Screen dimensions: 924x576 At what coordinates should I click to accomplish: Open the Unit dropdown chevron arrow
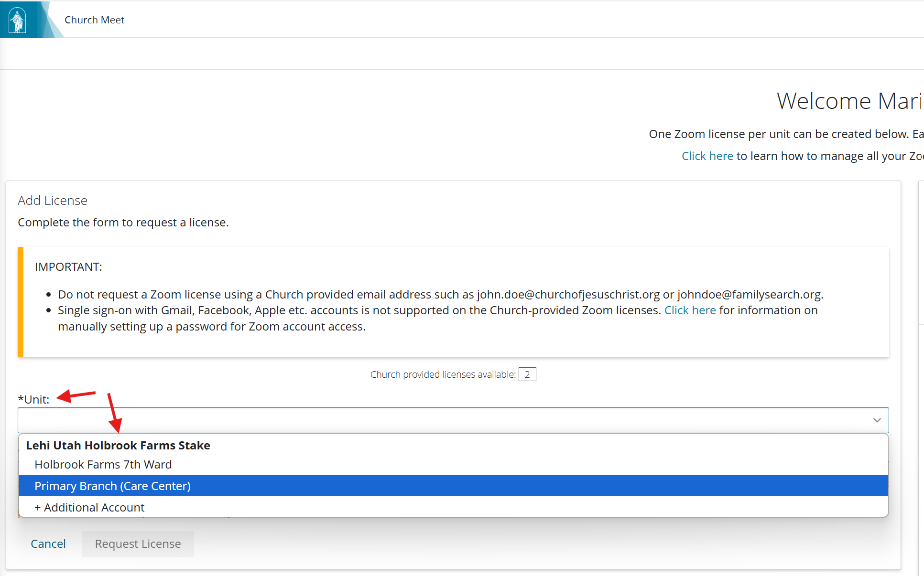coord(877,420)
